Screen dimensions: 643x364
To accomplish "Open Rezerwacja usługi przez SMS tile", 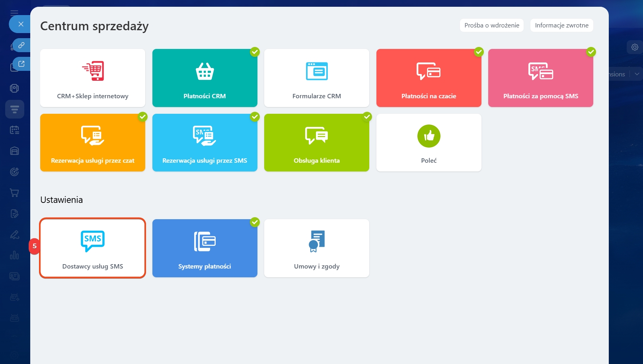I will (205, 143).
